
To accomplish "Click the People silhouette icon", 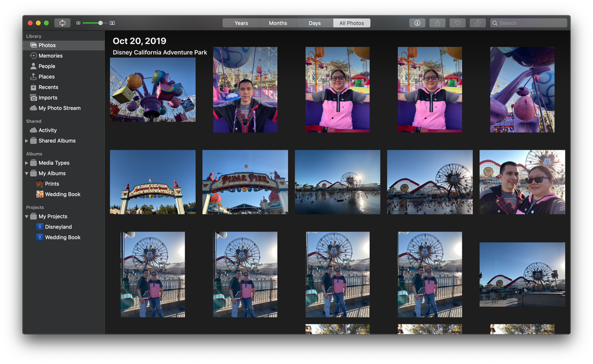I will 33,66.
